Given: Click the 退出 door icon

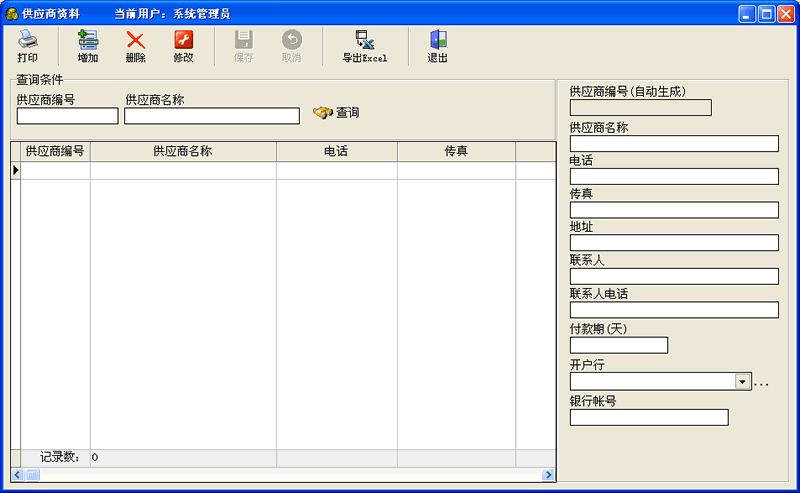Looking at the screenshot, I should click(438, 39).
